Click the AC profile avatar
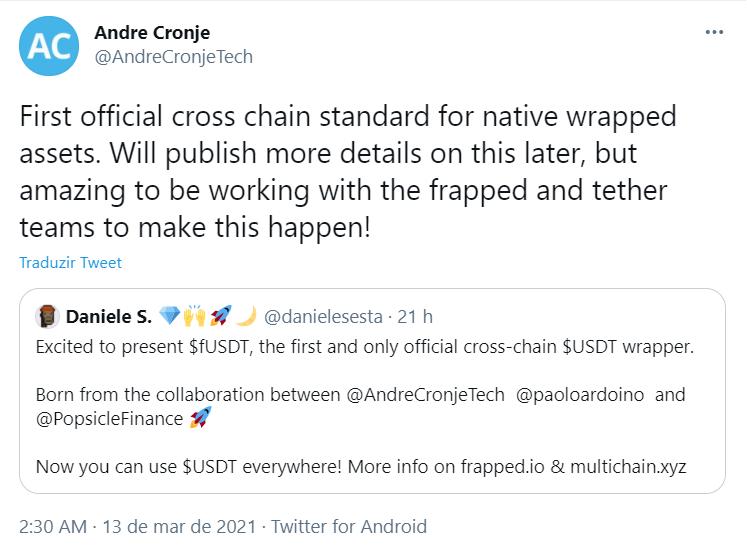Screen dimensions: 747x553 tap(49, 46)
